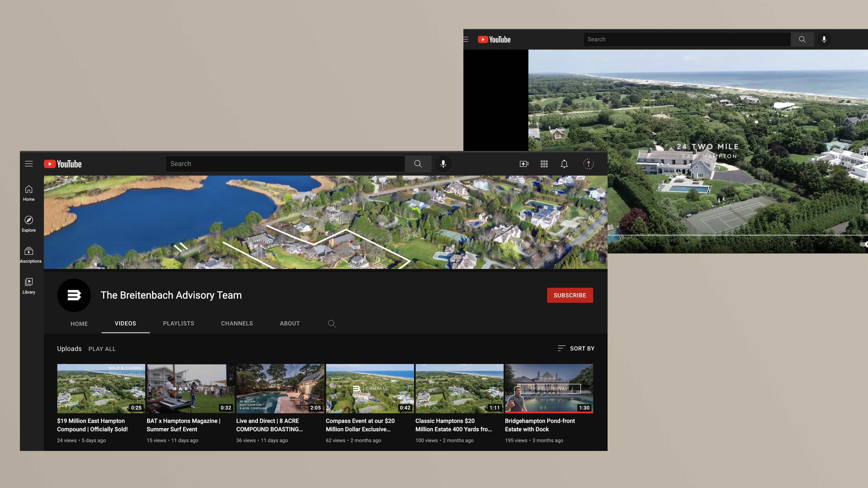Screen dimensions: 868x488
Task: Open the account avatar menu
Action: [588, 164]
